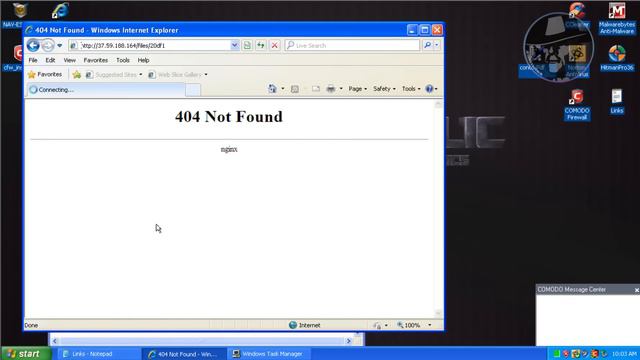Open a new blank tab
640x360 pixels.
[193, 90]
